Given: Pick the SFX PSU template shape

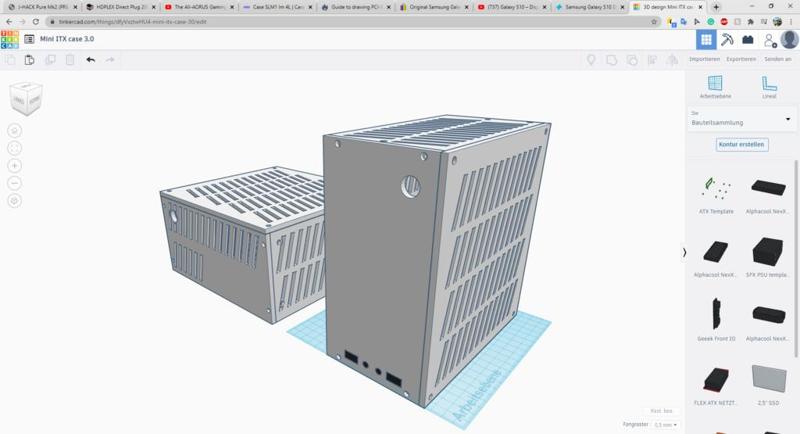Looking at the screenshot, I should 768,258.
